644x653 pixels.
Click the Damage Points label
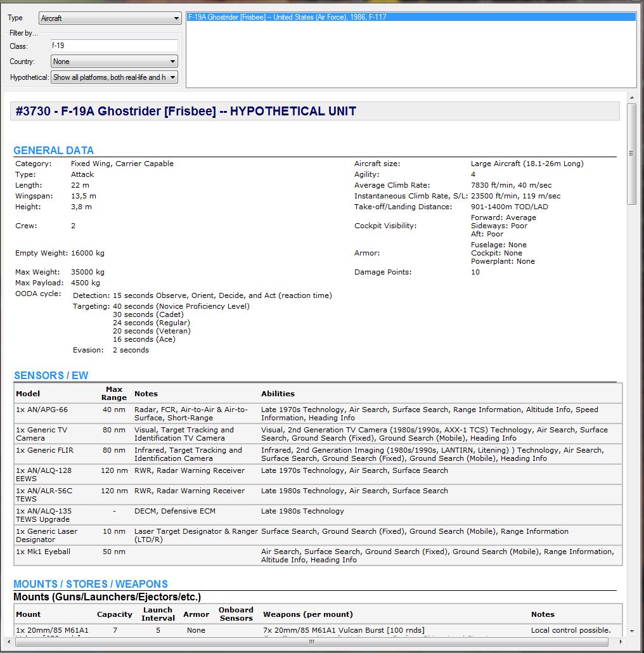[x=383, y=272]
